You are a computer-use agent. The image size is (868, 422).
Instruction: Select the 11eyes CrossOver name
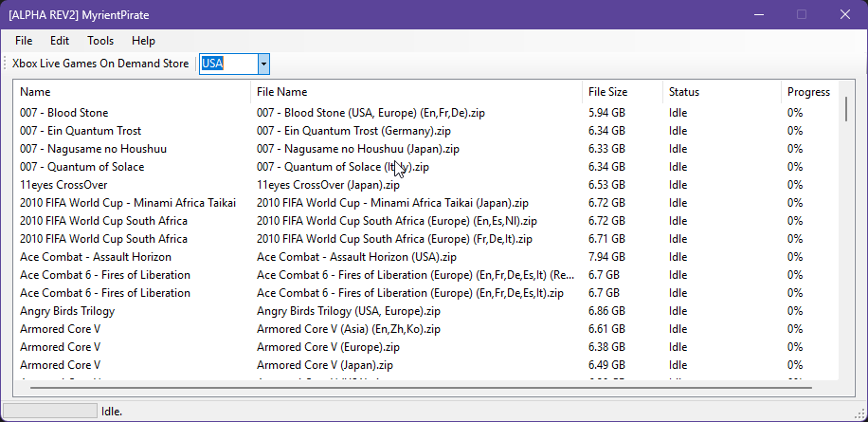(63, 185)
